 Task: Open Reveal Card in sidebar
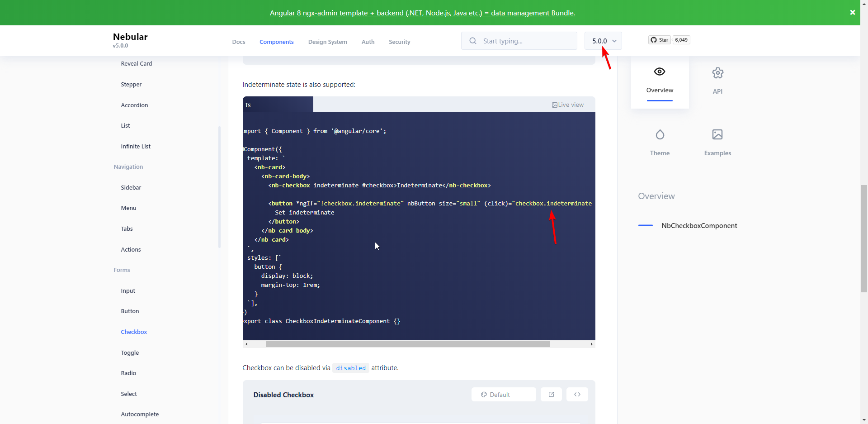point(136,64)
